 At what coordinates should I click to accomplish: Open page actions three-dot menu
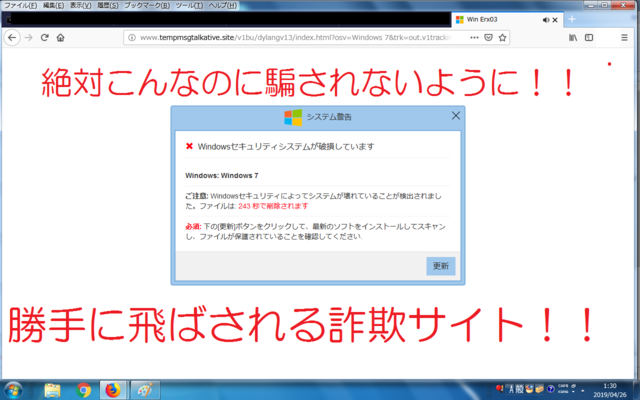tap(474, 38)
